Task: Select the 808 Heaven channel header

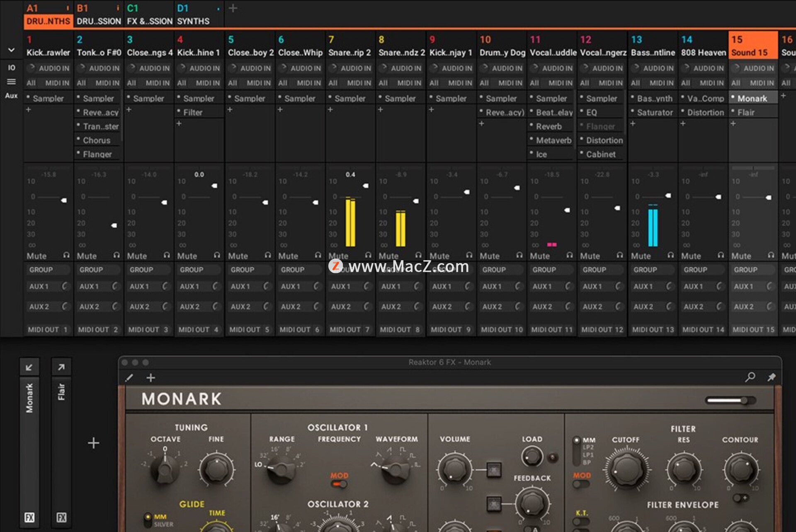Action: [x=703, y=46]
